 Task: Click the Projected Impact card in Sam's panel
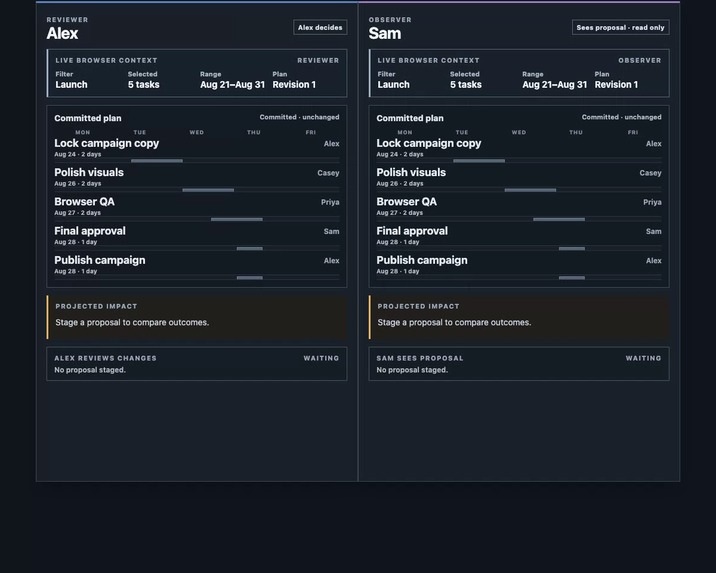pyautogui.click(x=519, y=317)
